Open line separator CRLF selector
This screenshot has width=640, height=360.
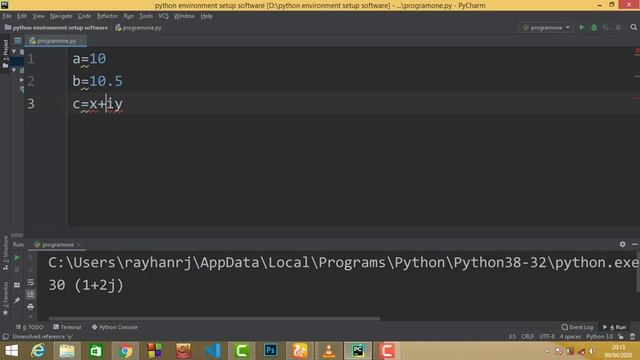click(527, 337)
